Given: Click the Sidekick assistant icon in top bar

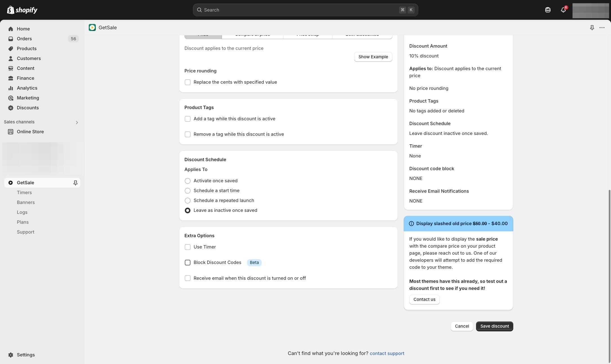Looking at the screenshot, I should (548, 10).
